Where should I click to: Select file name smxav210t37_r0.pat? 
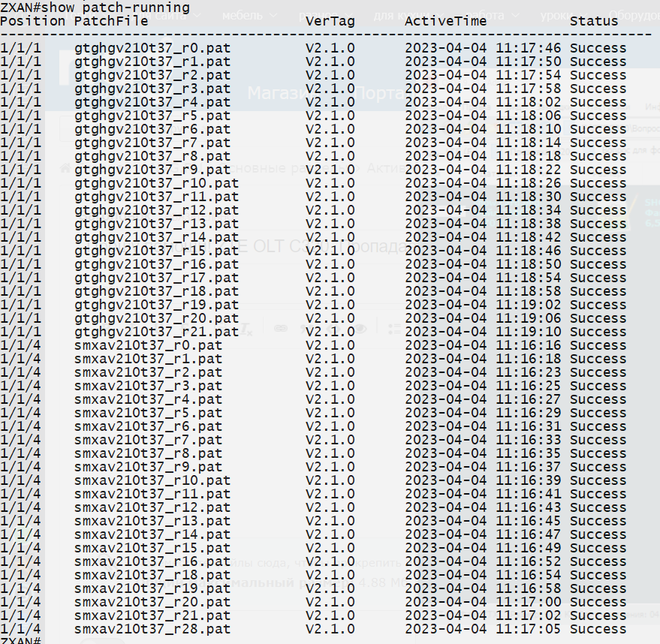pos(148,345)
